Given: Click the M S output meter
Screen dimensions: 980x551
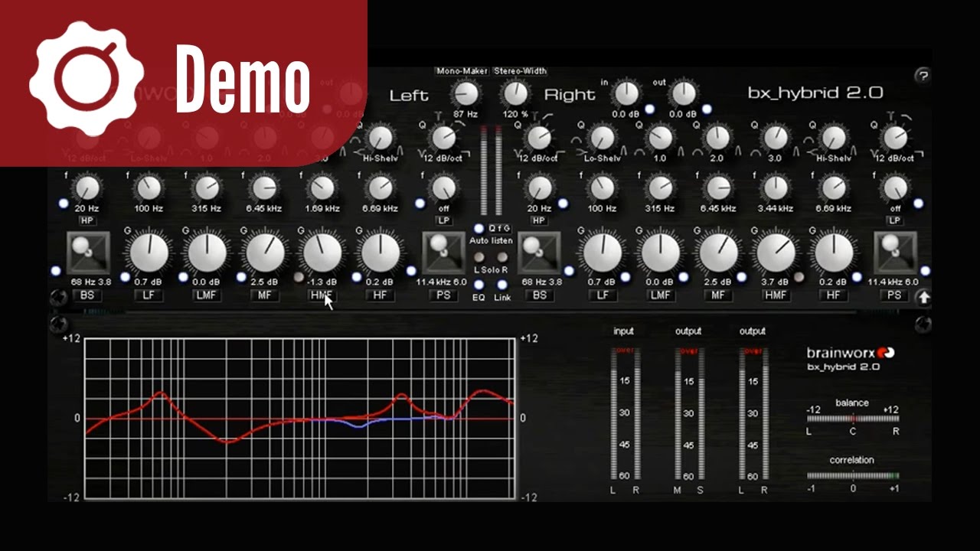Looking at the screenshot, I should (x=689, y=414).
